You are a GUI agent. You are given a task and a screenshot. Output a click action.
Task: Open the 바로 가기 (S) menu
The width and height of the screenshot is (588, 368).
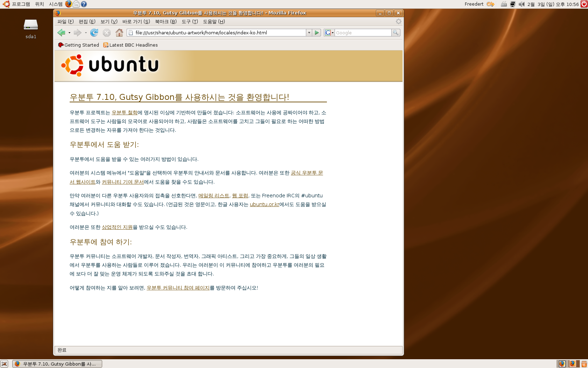(x=136, y=21)
